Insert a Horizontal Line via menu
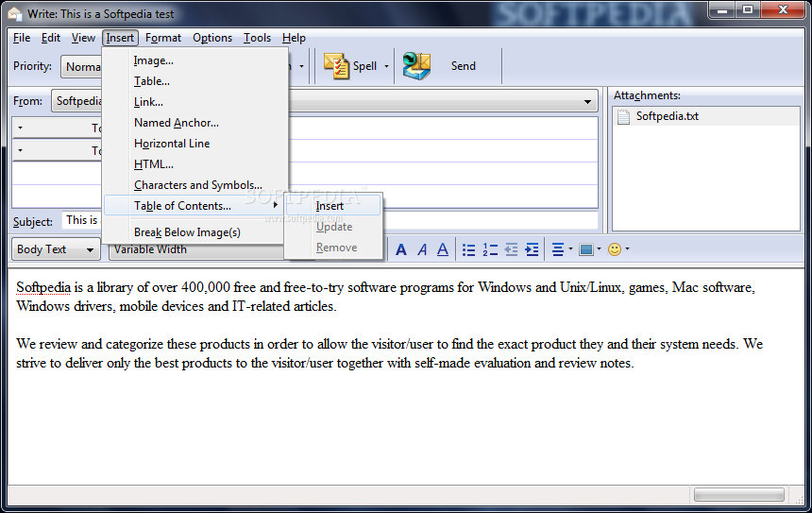Screen dimensions: 812x513 click(195, 144)
